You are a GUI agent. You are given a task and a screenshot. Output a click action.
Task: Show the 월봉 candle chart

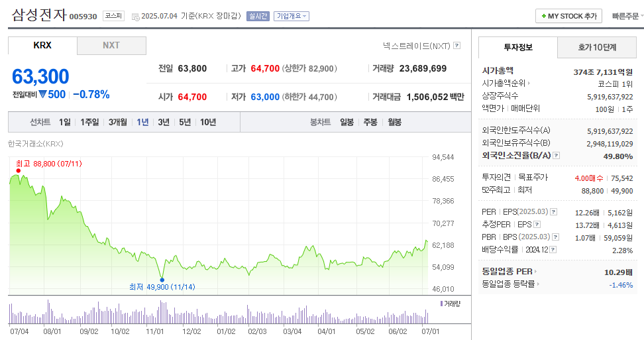point(395,123)
